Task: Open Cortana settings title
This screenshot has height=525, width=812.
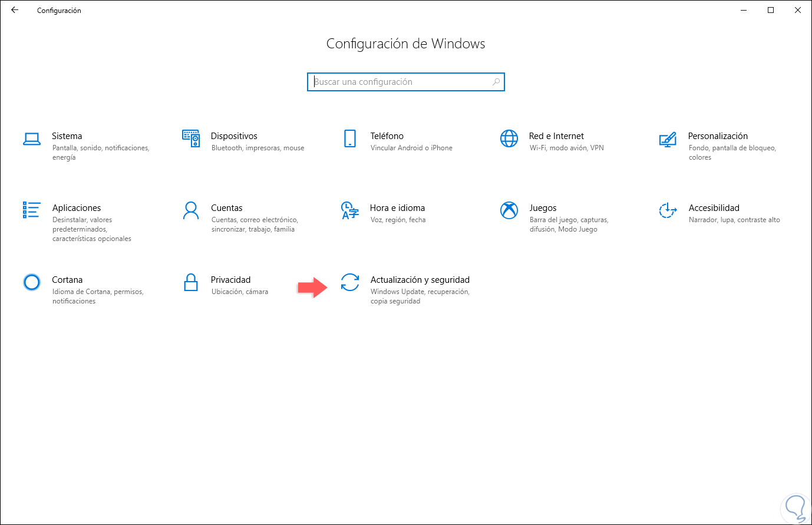Action: 67,280
